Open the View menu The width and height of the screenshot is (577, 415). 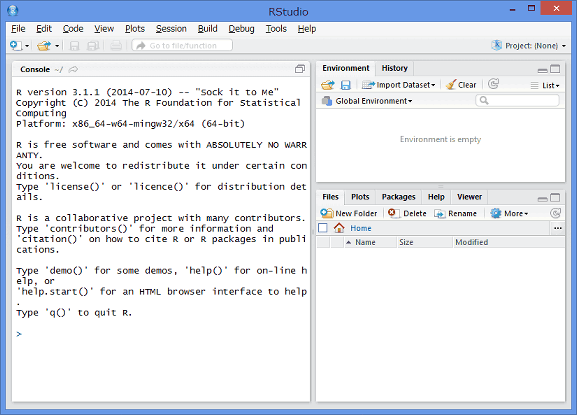click(104, 29)
